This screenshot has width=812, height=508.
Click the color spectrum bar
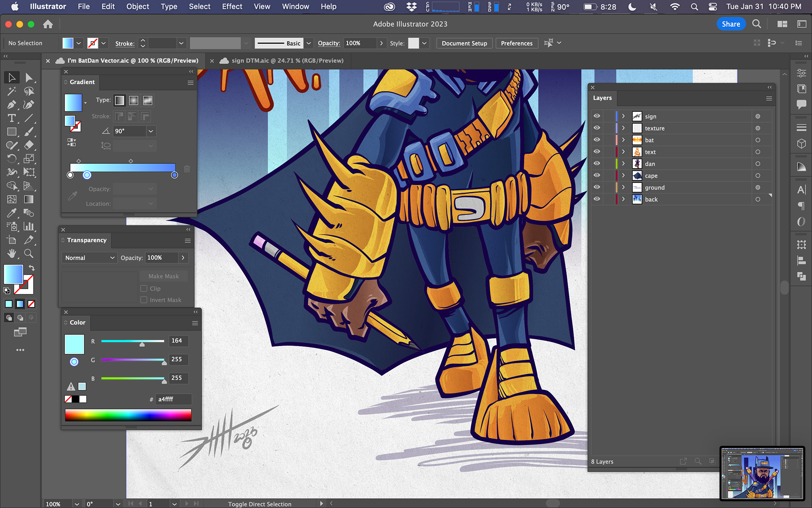(x=128, y=415)
